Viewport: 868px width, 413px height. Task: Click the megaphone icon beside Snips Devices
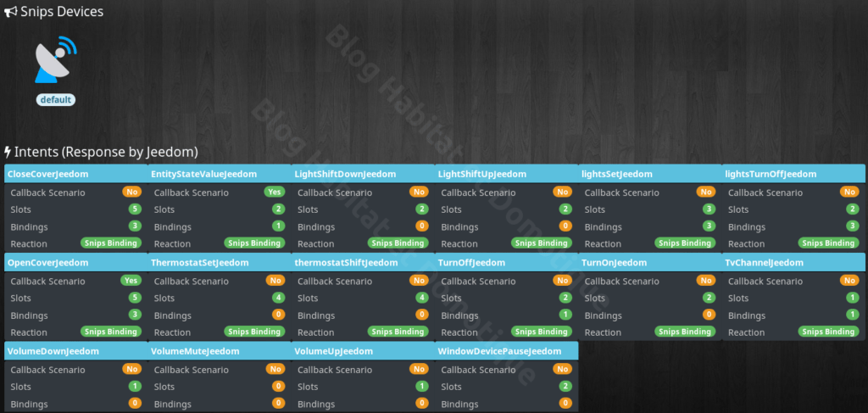(x=10, y=12)
